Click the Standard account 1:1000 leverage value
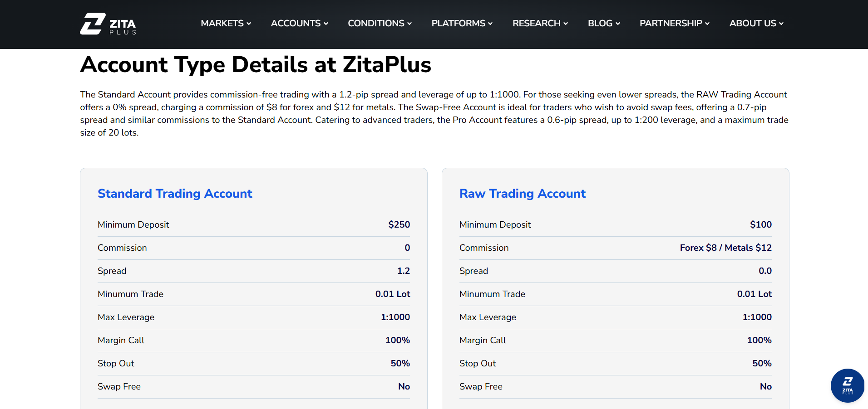The width and height of the screenshot is (868, 409). [395, 317]
